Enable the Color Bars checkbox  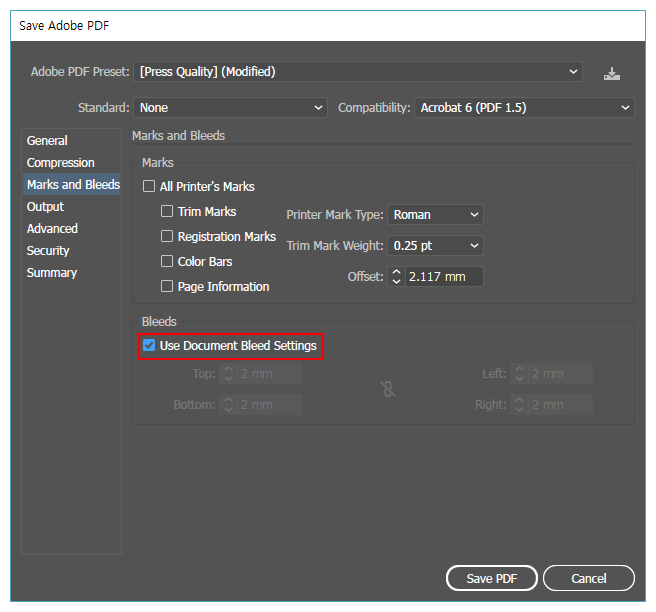167,261
